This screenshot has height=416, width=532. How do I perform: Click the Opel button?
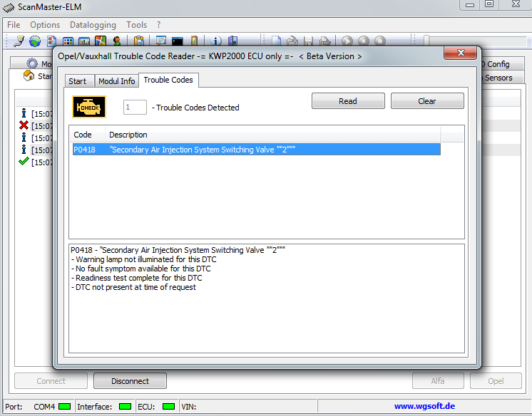tap(496, 381)
